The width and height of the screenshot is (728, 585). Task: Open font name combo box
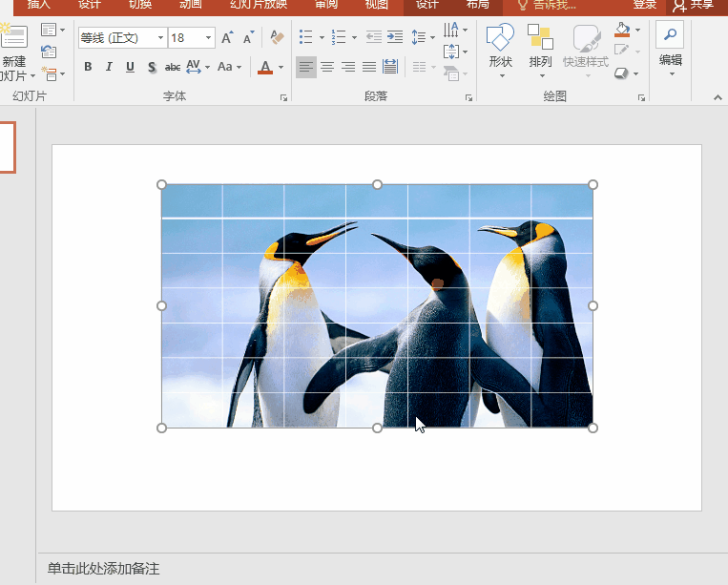point(122,37)
